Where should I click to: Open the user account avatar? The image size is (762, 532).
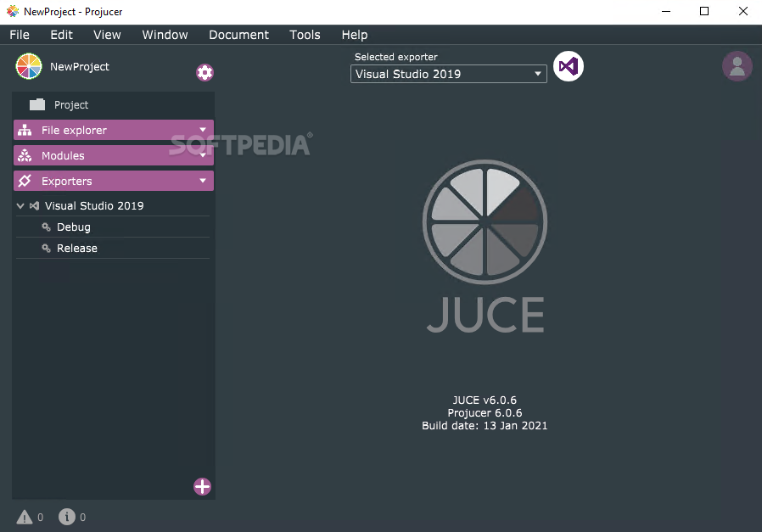(x=737, y=66)
